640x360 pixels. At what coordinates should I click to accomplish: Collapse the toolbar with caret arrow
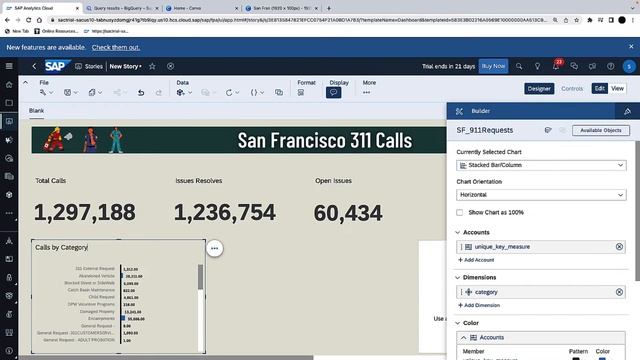pyautogui.click(x=25, y=82)
